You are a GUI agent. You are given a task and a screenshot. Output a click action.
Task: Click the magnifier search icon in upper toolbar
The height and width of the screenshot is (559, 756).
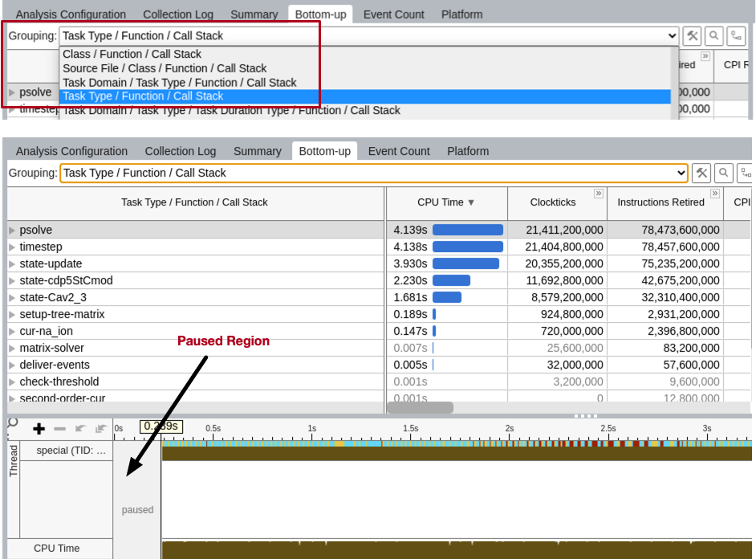click(714, 36)
